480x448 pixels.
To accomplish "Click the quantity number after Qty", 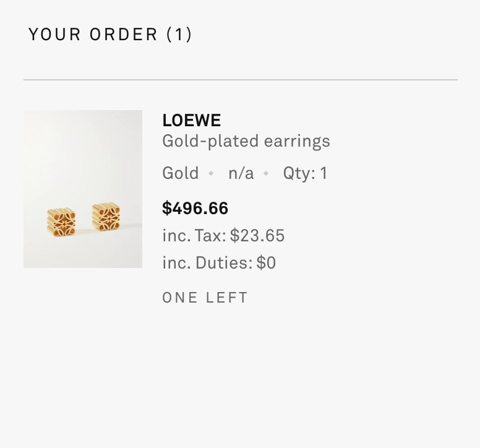I will pos(323,173).
